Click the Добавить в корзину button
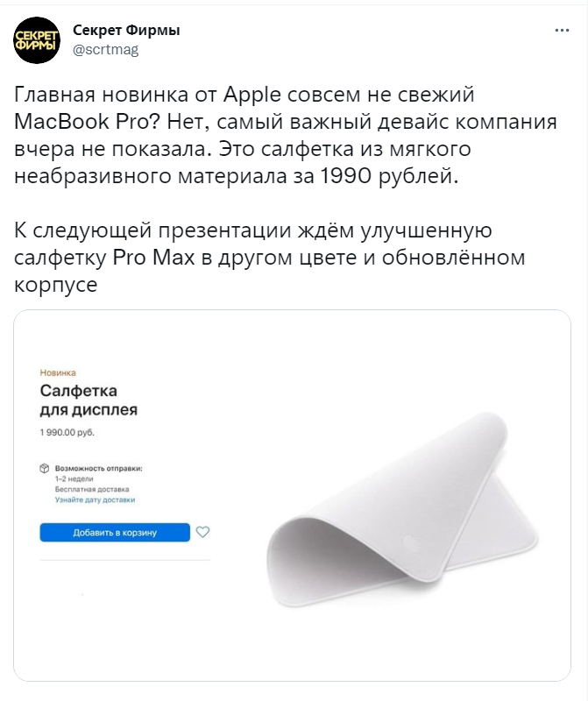This screenshot has height=701, width=588. tap(115, 533)
